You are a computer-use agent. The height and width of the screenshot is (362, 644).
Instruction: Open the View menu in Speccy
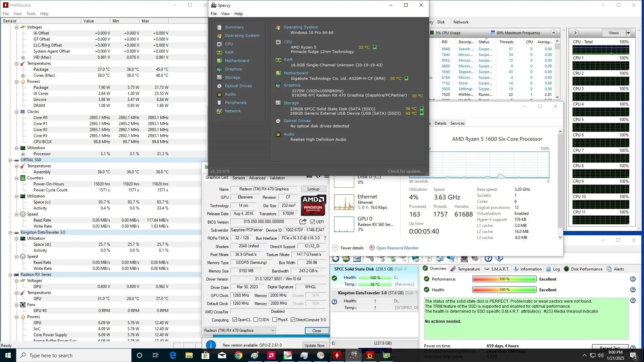click(x=225, y=14)
